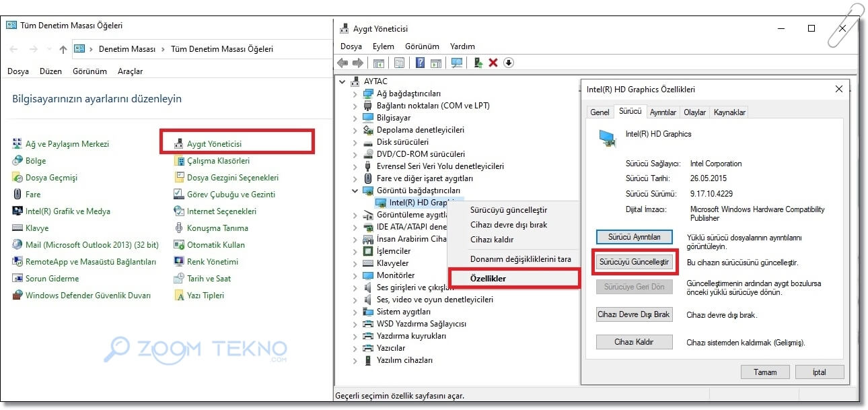
Task: Open Yardım menu in Aygıt Yöneticisi
Action: pyautogui.click(x=462, y=46)
